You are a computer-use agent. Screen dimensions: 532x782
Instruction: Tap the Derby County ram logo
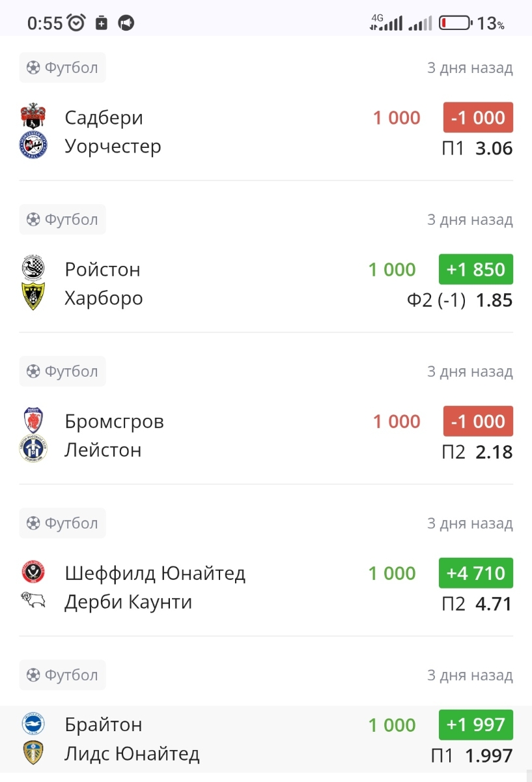pyautogui.click(x=33, y=601)
